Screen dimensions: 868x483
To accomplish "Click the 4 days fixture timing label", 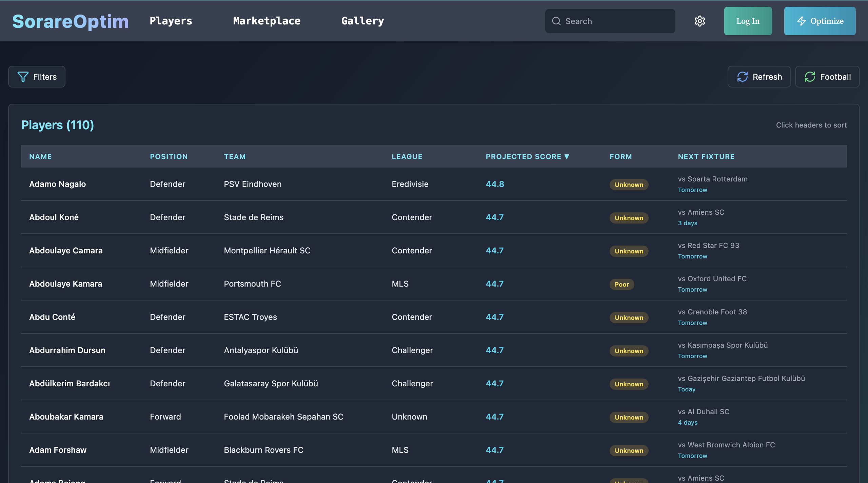I will pyautogui.click(x=688, y=422).
